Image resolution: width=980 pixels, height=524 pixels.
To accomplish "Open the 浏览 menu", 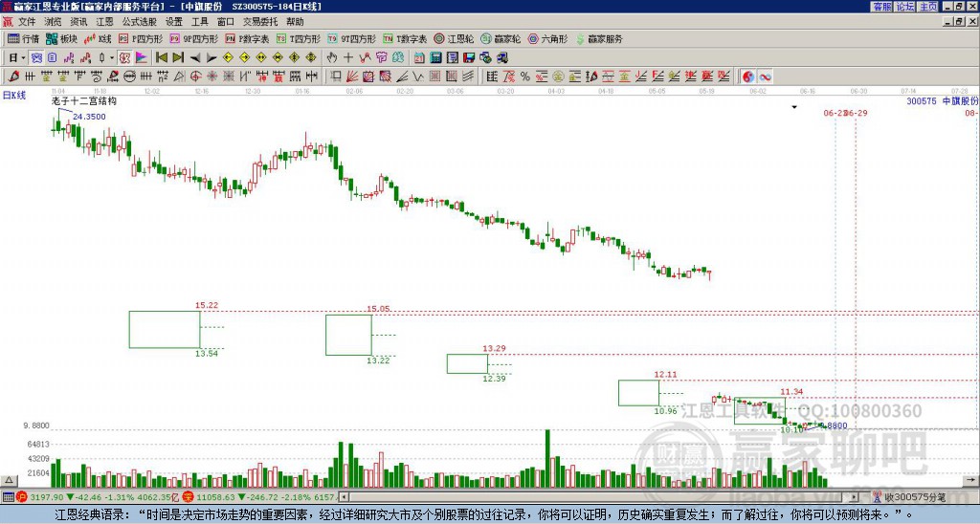I will 53,22.
